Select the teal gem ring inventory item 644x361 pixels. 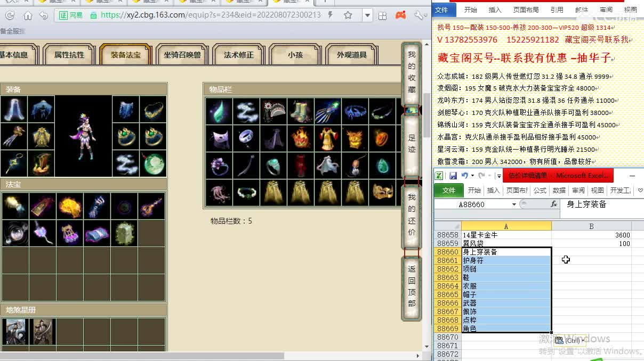coord(273,166)
